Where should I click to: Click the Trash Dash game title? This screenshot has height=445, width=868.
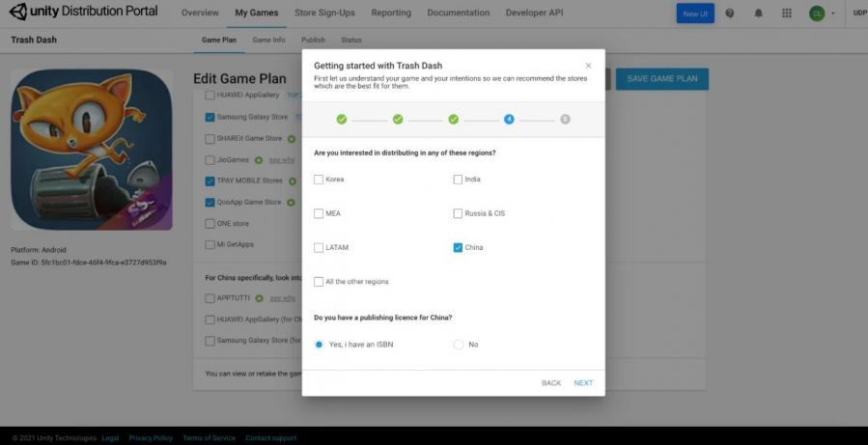[34, 40]
